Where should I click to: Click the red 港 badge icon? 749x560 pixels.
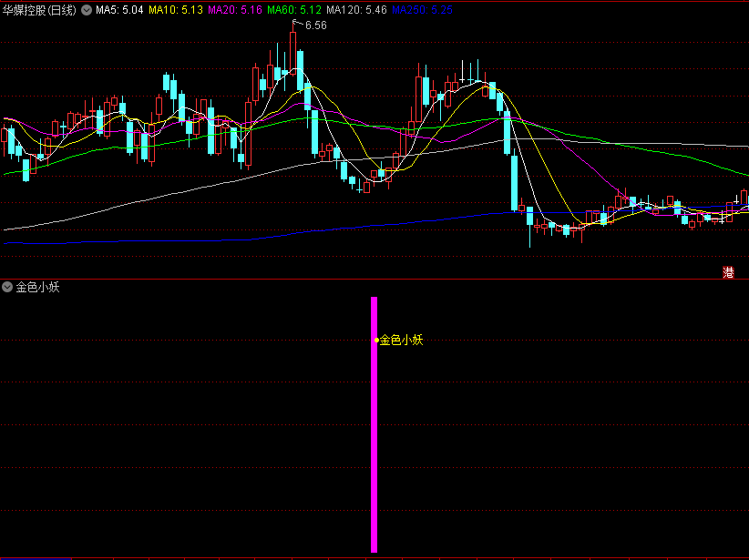click(728, 272)
